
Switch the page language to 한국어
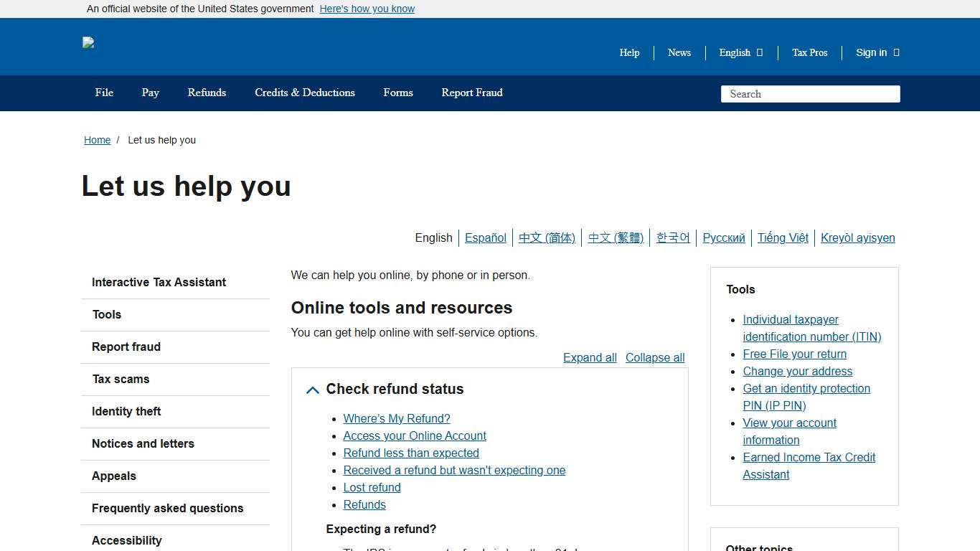pos(672,237)
